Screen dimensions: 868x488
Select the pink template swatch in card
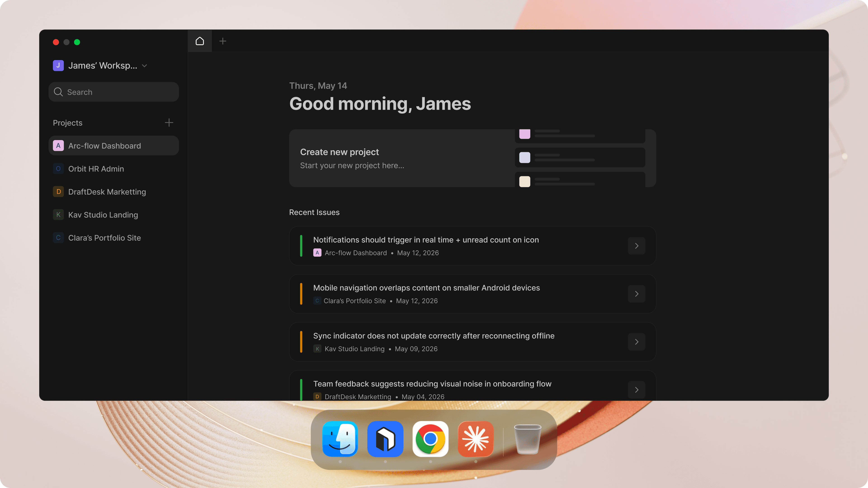click(x=524, y=134)
